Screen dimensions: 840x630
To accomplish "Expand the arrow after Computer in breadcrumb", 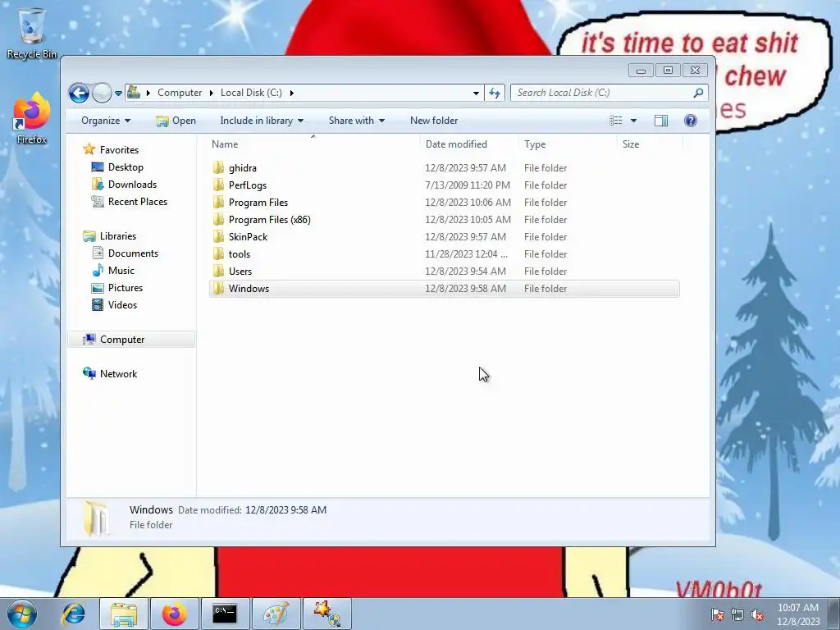I will 211,94.
